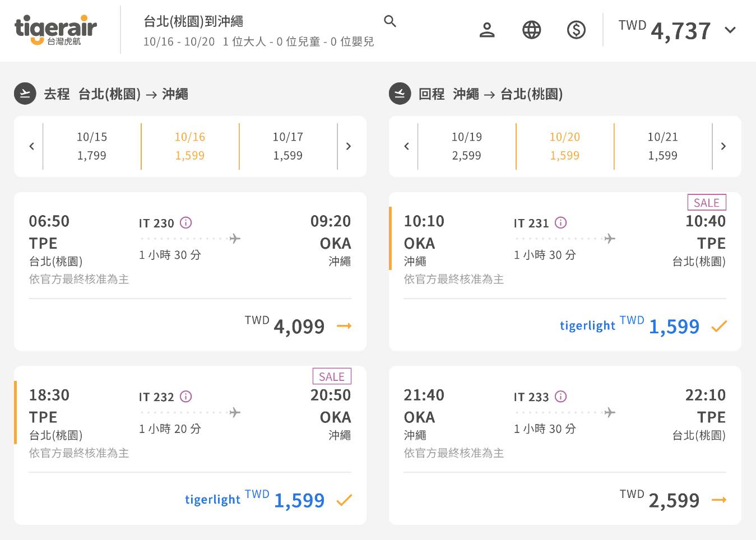Go to tigerair homepage via logo

[x=55, y=30]
